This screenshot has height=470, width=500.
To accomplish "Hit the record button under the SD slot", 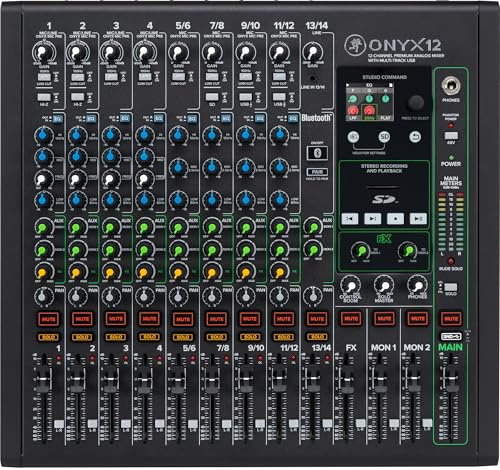I will coord(395,219).
